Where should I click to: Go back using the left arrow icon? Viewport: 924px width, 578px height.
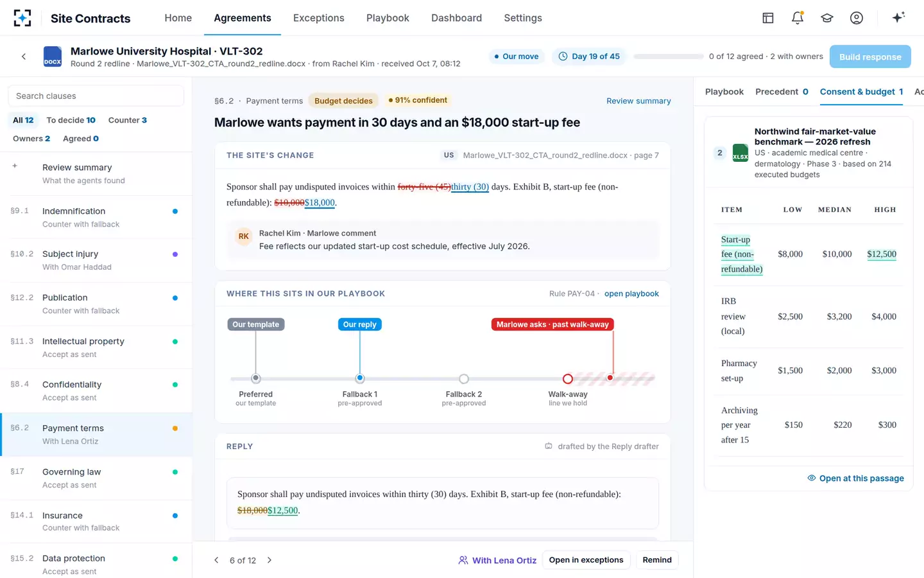pyautogui.click(x=24, y=57)
